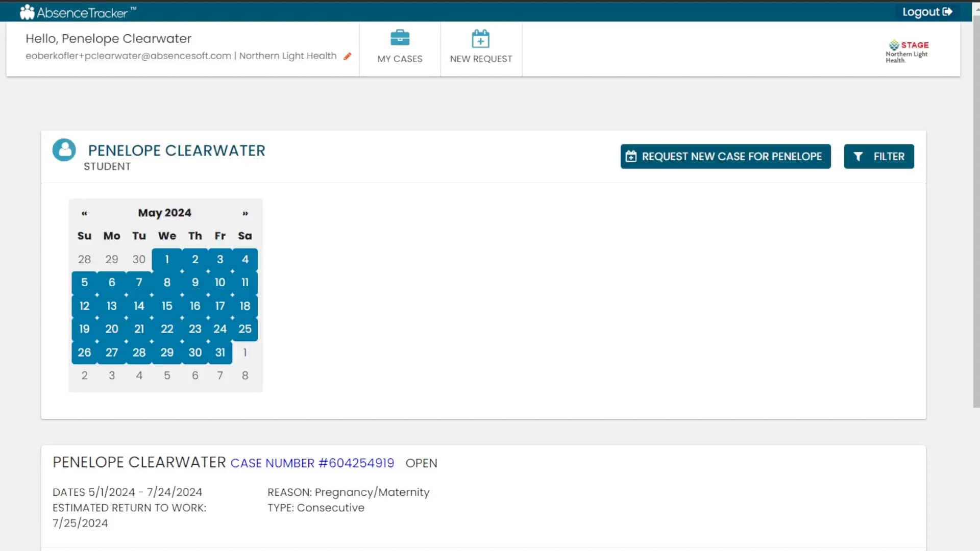Click the pencil edit profile icon

coord(348,56)
